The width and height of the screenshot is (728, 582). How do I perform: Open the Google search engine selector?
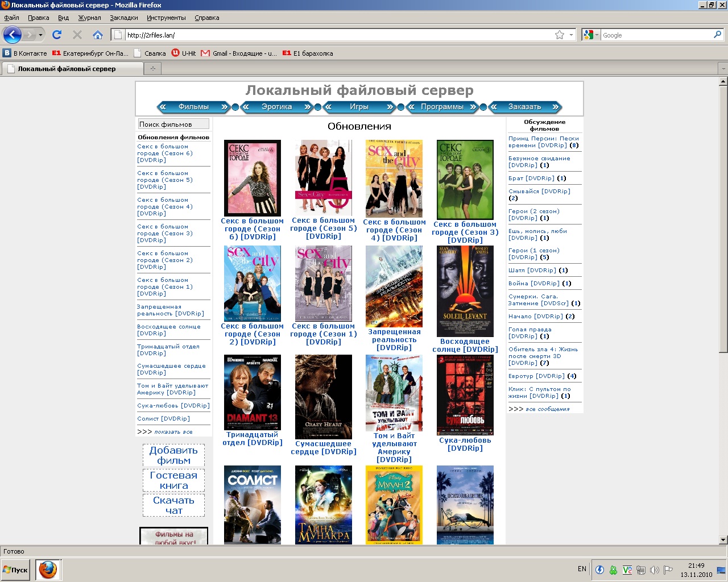tap(591, 35)
